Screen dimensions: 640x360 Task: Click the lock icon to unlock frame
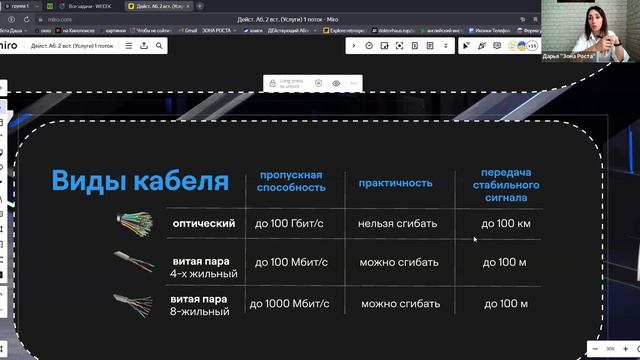[272, 83]
